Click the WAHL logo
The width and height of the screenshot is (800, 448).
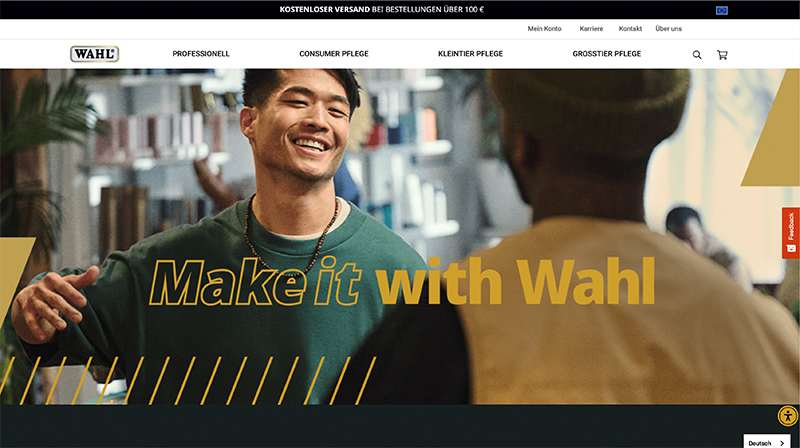click(94, 54)
